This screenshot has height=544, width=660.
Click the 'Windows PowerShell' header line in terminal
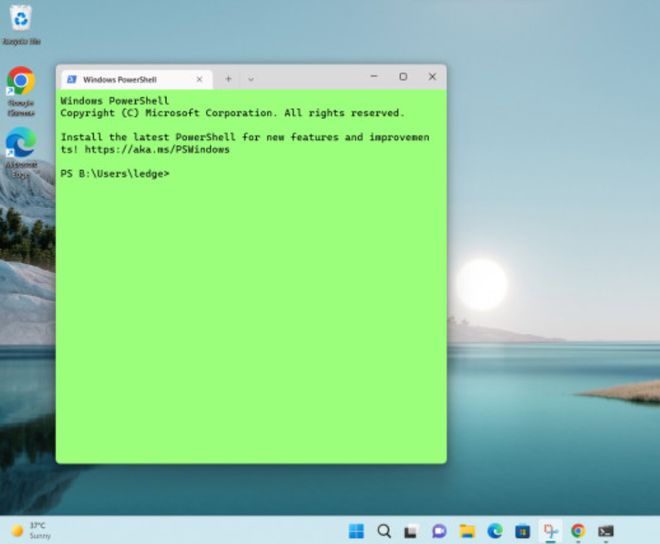point(114,101)
